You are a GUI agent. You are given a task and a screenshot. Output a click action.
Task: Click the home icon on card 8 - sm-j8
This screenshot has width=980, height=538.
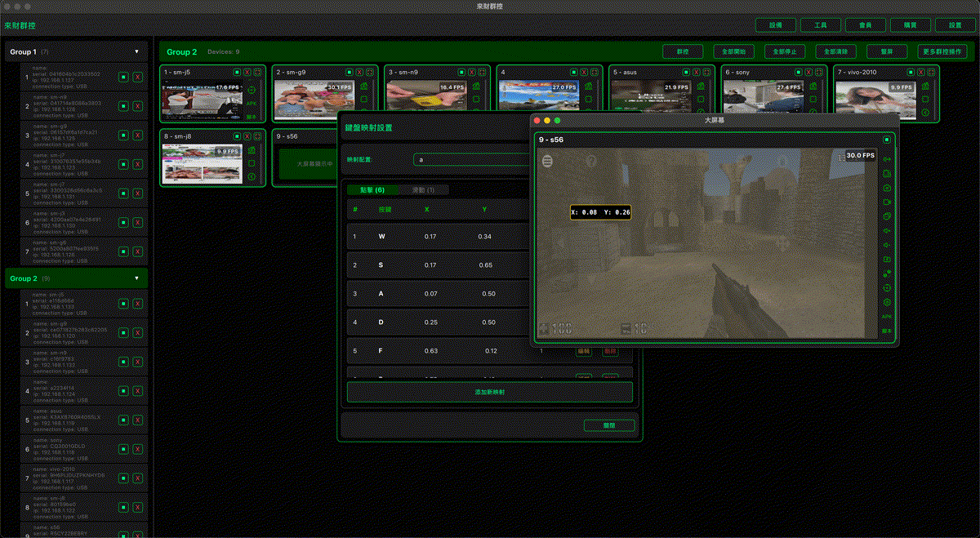point(252,150)
